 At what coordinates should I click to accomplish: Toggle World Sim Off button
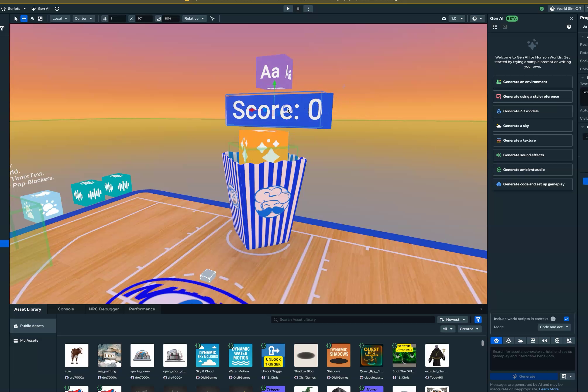click(566, 8)
